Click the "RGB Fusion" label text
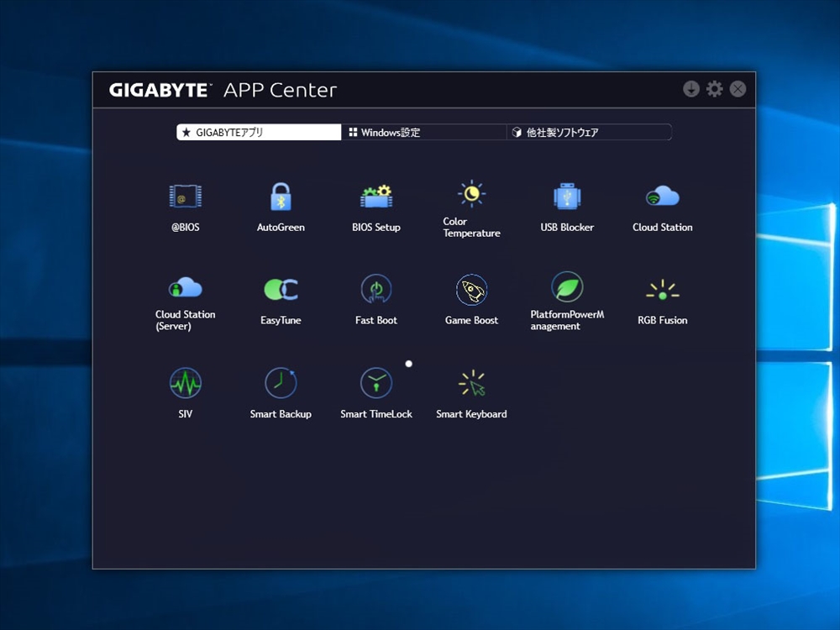Screen dimensions: 840x630 pyautogui.click(x=662, y=320)
